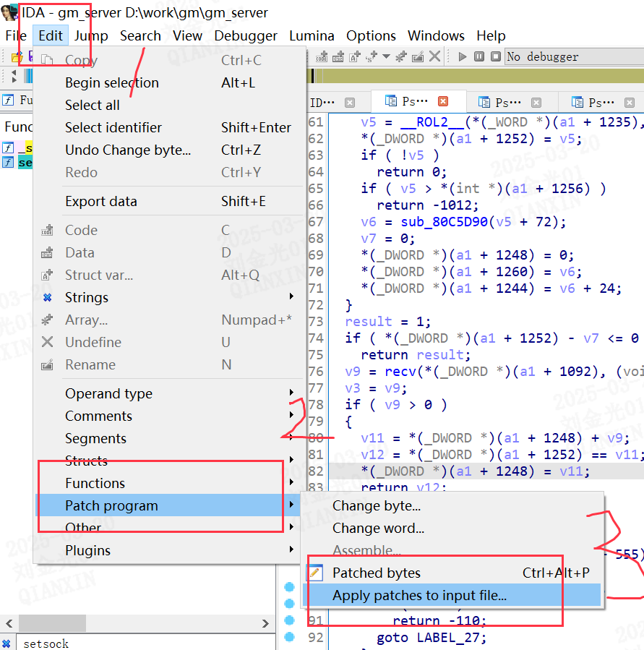The image size is (644, 650).
Task: Open the Help menu
Action: pos(491,35)
